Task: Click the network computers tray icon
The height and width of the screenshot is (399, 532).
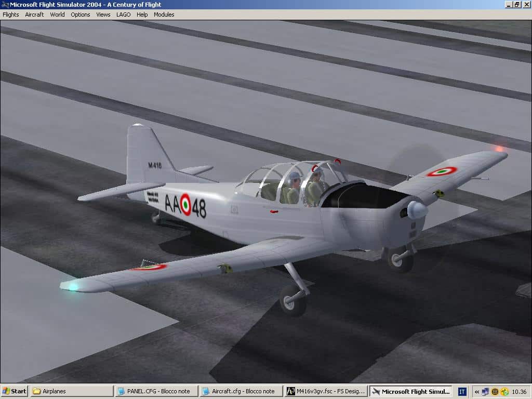Action: click(x=485, y=392)
